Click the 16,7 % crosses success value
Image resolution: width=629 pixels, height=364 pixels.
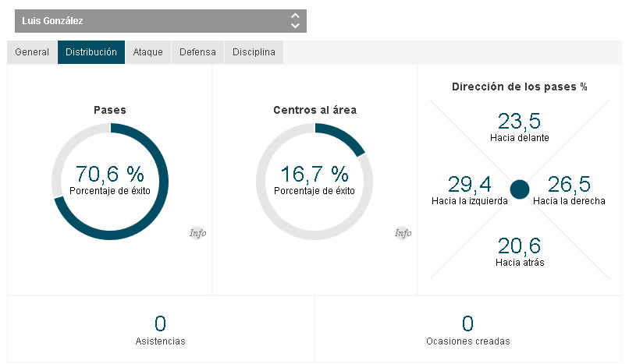pyautogui.click(x=314, y=174)
